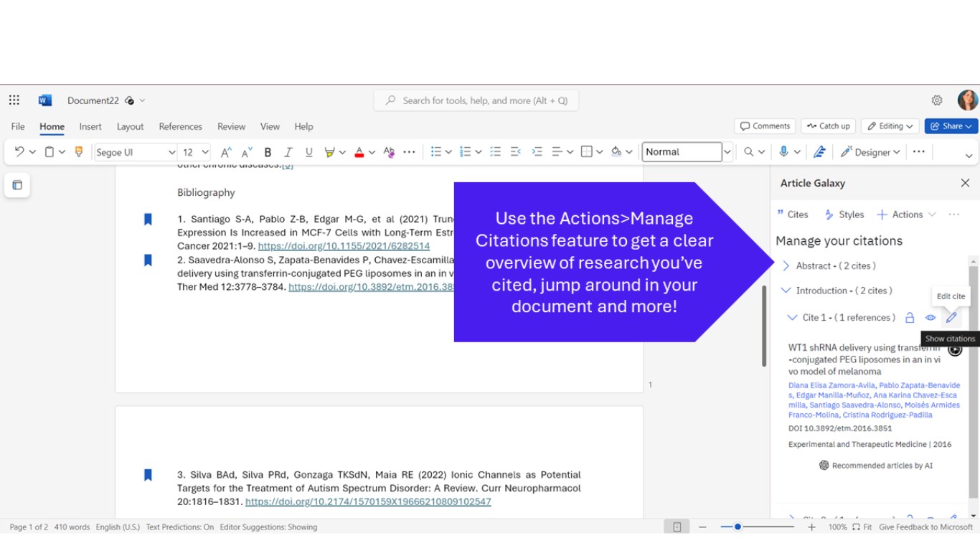Click the Catch up button
The height and width of the screenshot is (551, 980).
pyautogui.click(x=828, y=126)
